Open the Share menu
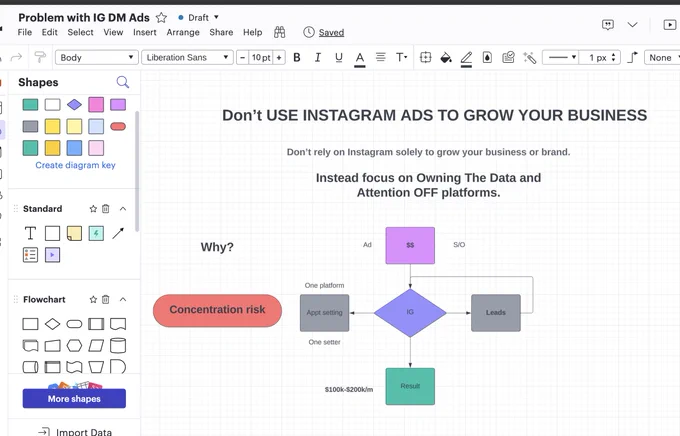 [x=221, y=32]
